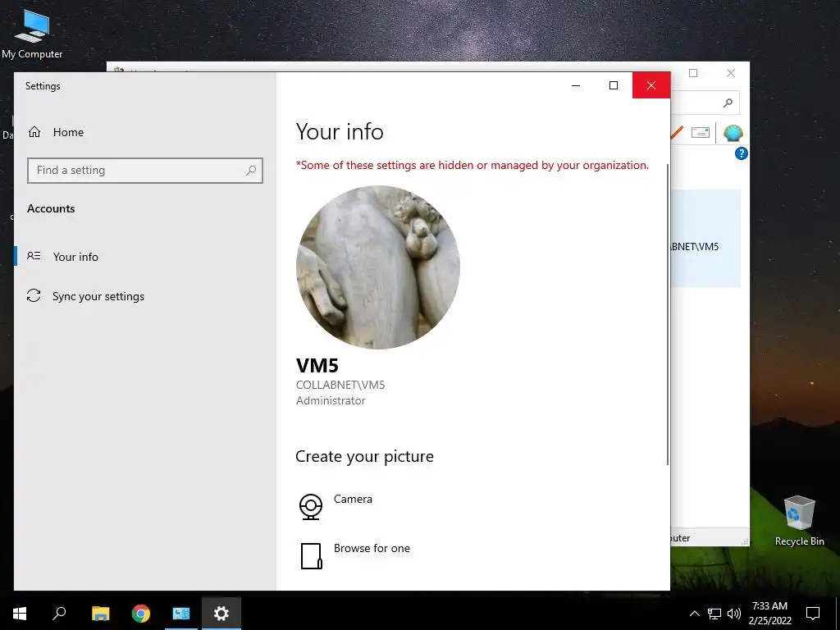Screen dimensions: 840x630
Task: Click the COLLABNET\VM5 domain text
Action: (340, 386)
